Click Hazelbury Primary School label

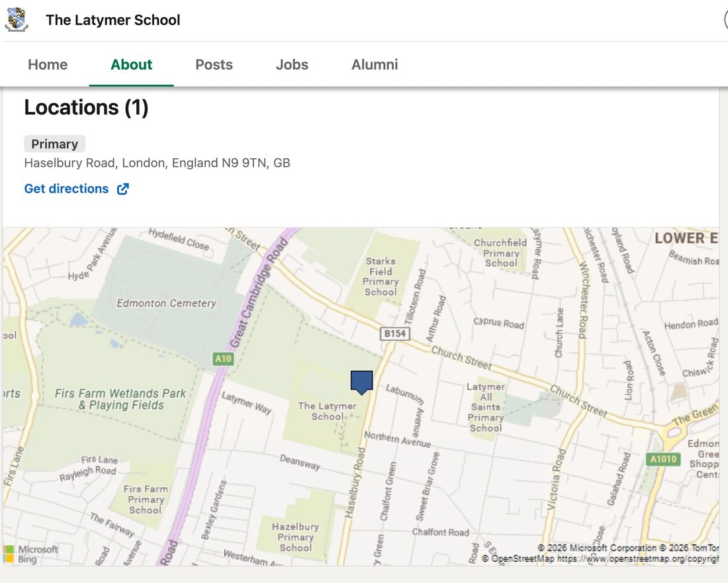296,537
